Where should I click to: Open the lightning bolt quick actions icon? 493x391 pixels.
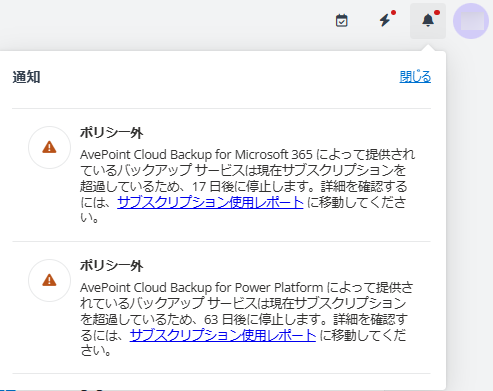tap(385, 20)
